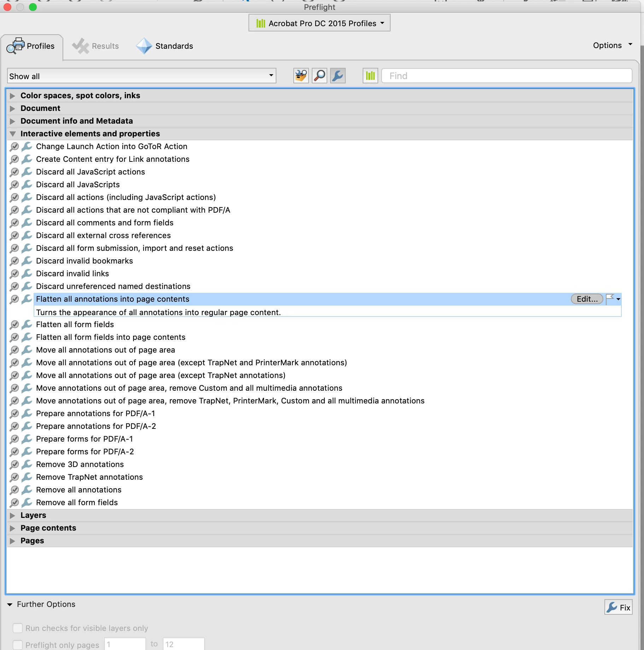The height and width of the screenshot is (650, 644).
Task: Select the single fixups wrench icon
Action: pos(338,76)
